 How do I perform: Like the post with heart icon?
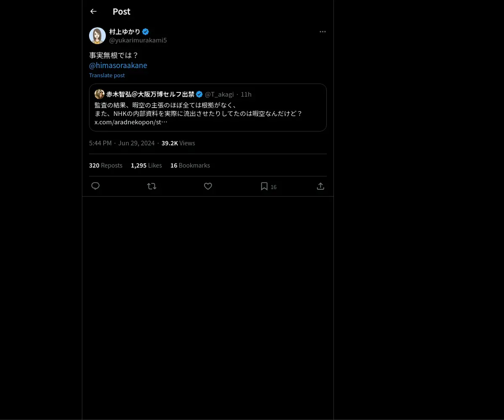point(208,186)
